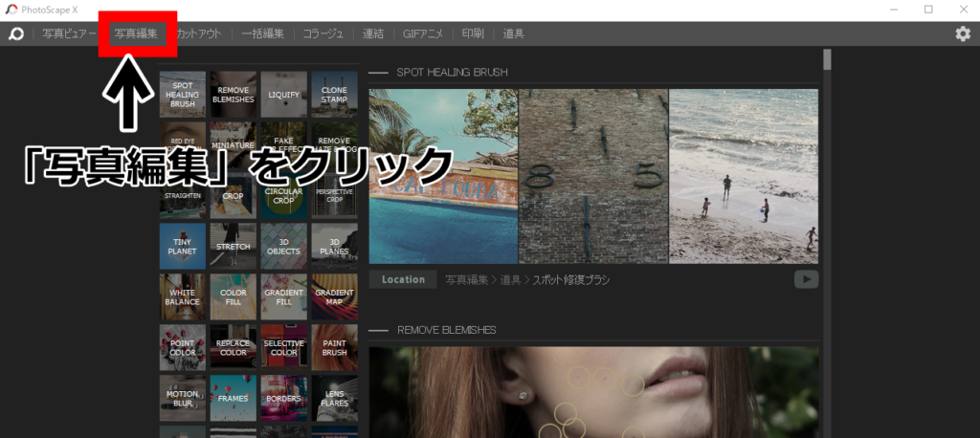This screenshot has height=438, width=980.
Task: Open the Tiny Planet tool tile
Action: tap(182, 247)
